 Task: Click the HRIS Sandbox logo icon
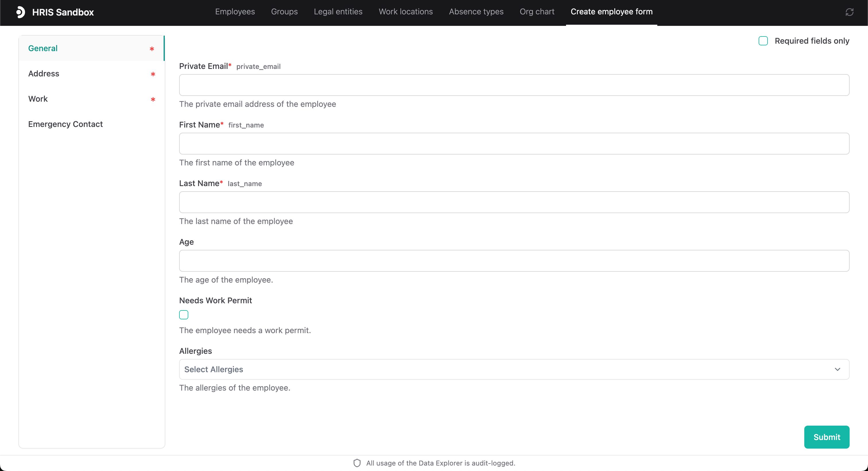click(x=21, y=12)
